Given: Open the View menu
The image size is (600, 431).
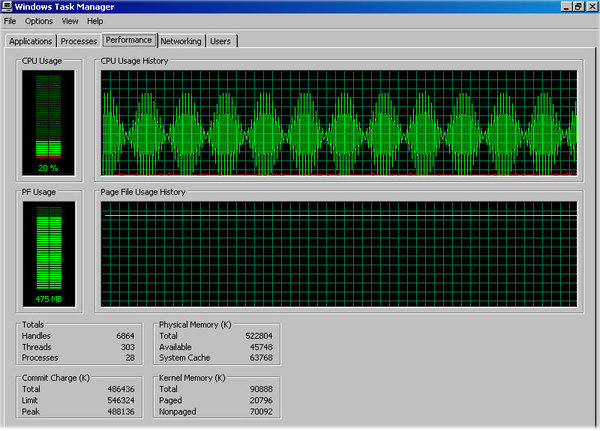Looking at the screenshot, I should [70, 21].
